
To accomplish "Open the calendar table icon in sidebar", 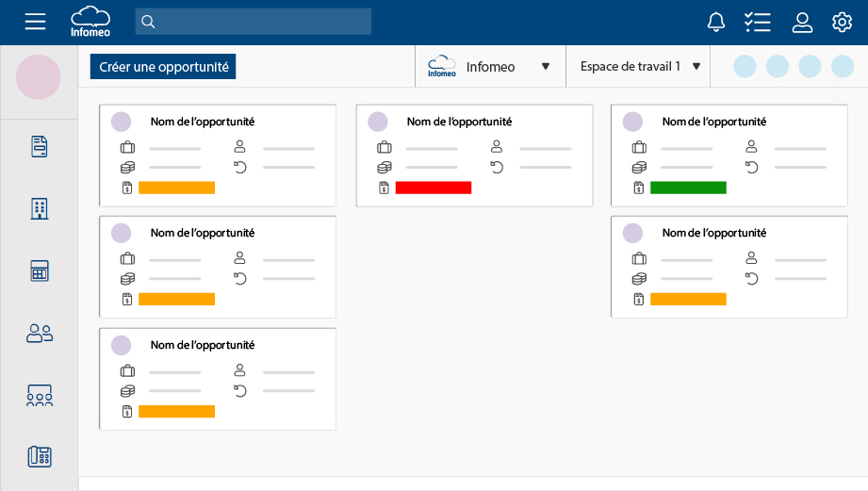I will coord(39,271).
